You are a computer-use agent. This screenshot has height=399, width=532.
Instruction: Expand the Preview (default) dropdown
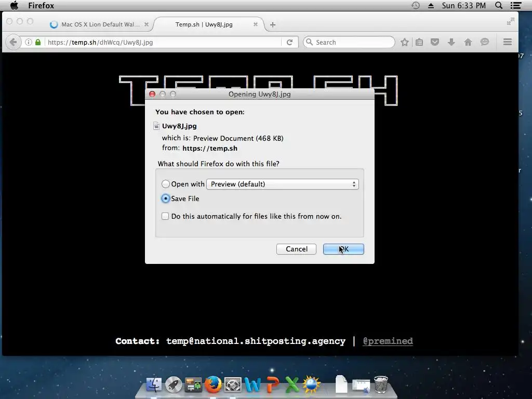point(283,184)
